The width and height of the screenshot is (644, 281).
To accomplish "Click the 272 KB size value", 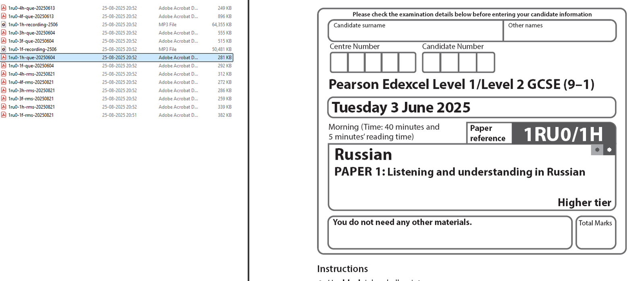I will pyautogui.click(x=225, y=82).
